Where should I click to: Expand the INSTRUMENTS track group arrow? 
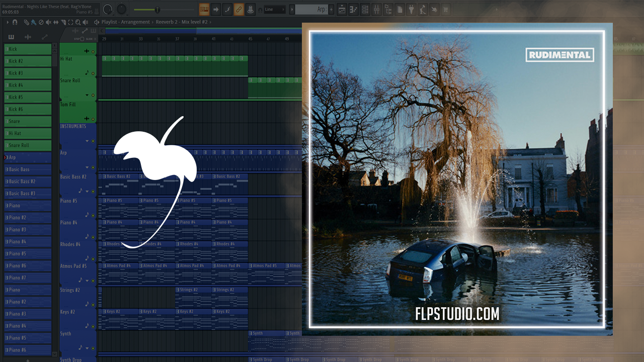coord(87,141)
